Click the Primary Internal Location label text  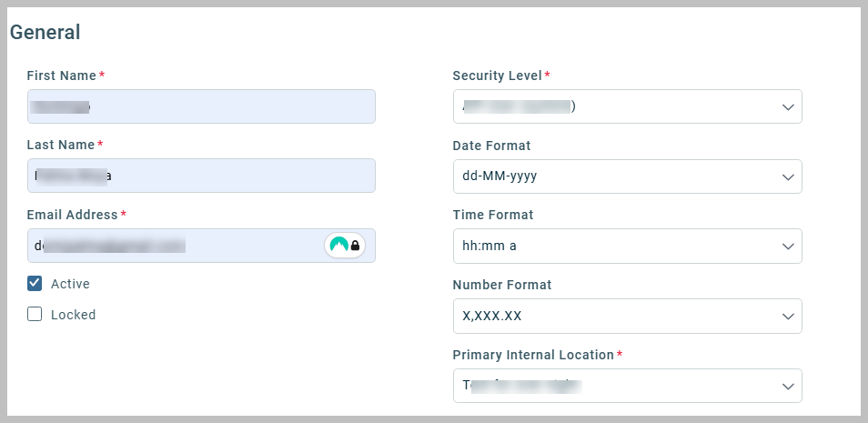pyautogui.click(x=533, y=355)
